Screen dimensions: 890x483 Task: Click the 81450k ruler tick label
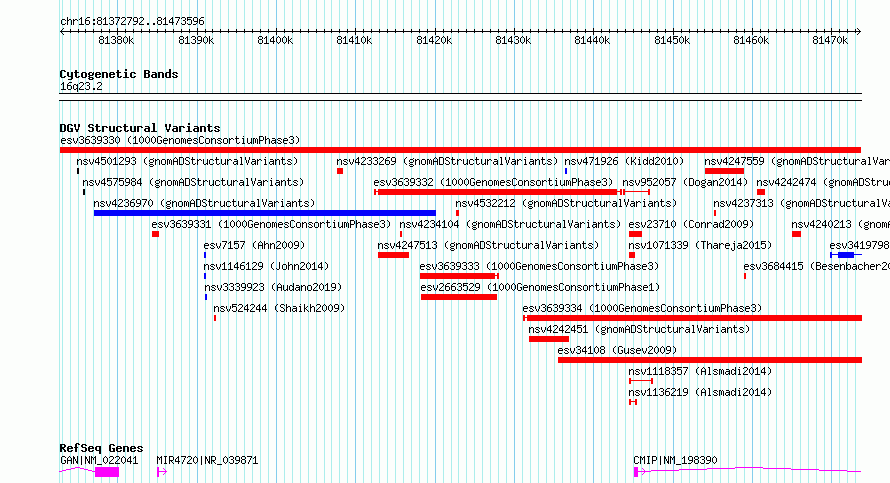click(672, 40)
